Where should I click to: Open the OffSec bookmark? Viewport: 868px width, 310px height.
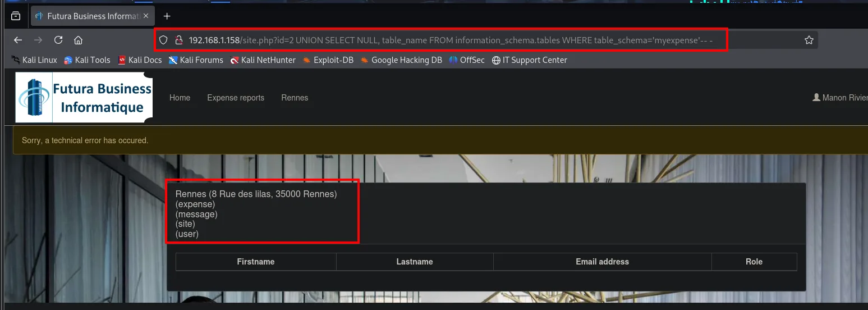click(467, 60)
